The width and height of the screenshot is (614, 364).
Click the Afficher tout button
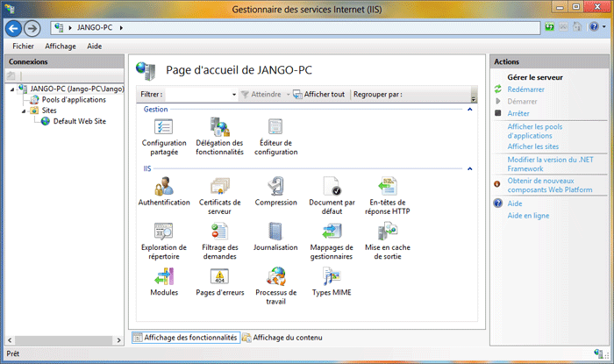coord(319,95)
